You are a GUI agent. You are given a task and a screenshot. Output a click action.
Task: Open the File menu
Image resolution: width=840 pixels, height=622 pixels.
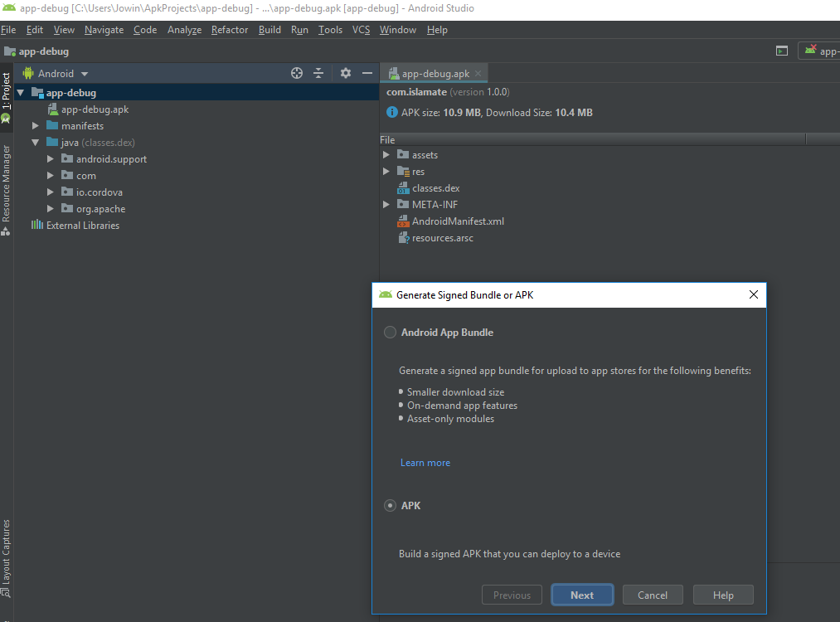8,30
